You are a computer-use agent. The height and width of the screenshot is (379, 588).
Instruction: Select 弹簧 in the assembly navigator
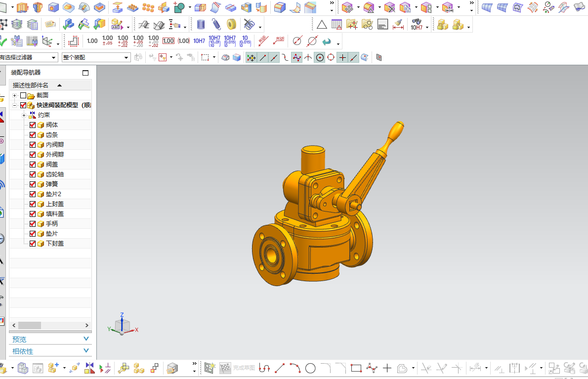[52, 184]
